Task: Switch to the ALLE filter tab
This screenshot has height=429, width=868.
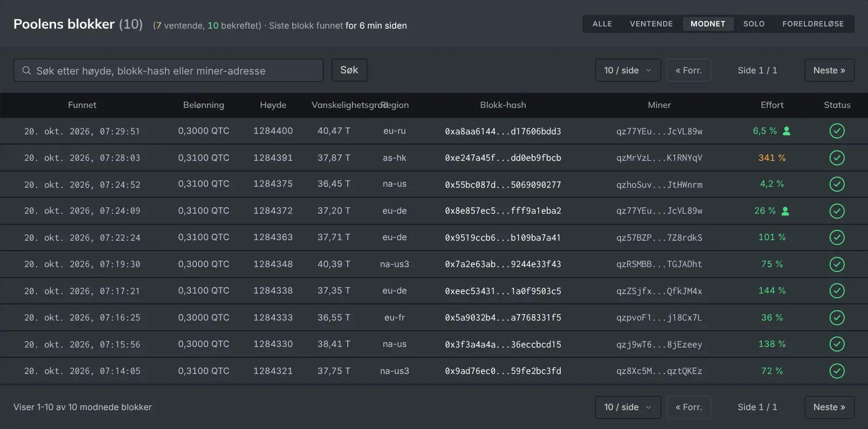Action: (602, 24)
